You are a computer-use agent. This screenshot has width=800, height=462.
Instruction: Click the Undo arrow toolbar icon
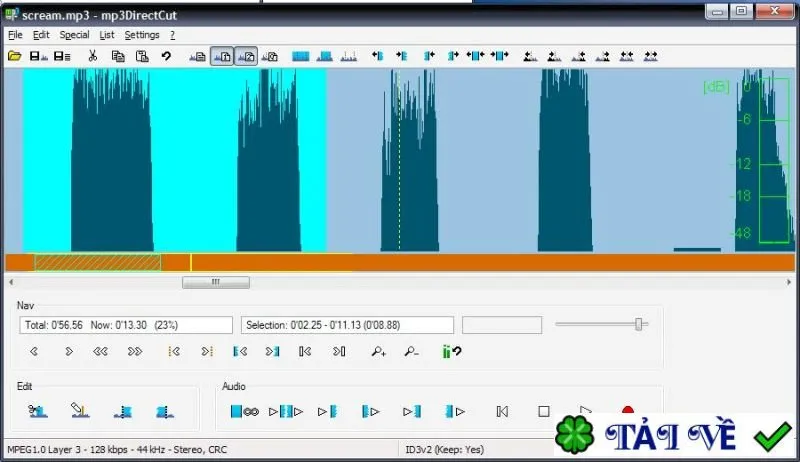(166, 56)
